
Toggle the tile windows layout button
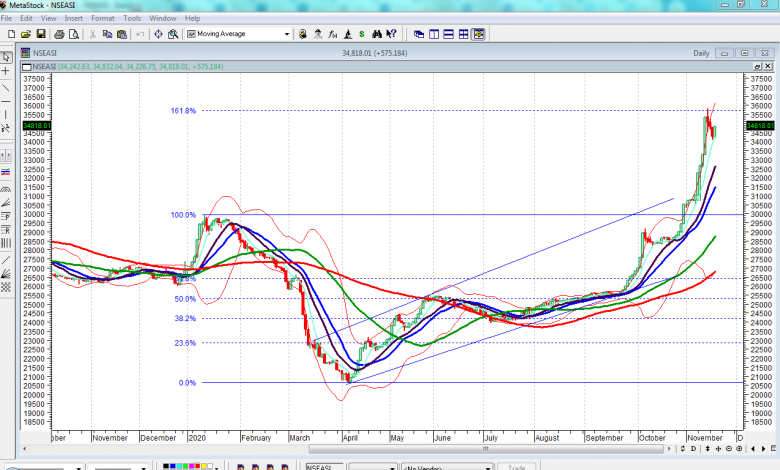click(464, 34)
